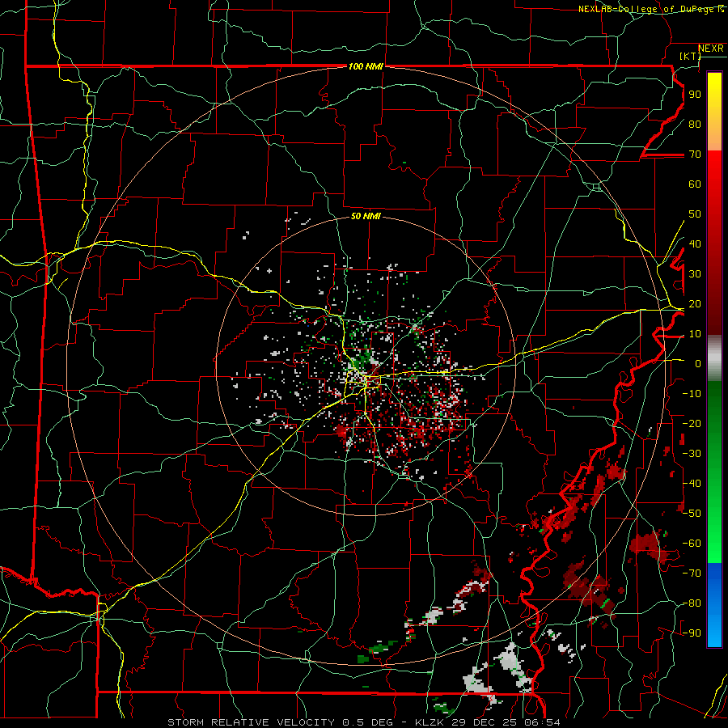This screenshot has height=728, width=728.
Task: Click the -90 value on velocity scale
Action: coord(692,633)
